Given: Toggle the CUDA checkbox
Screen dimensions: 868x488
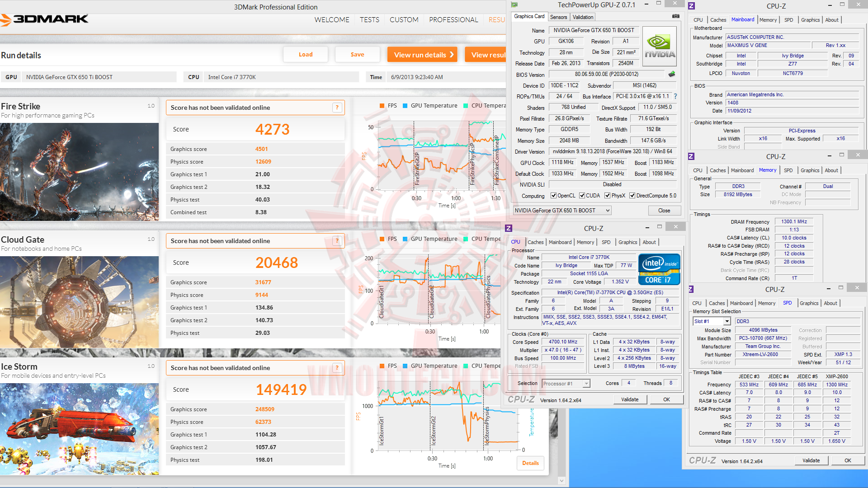Looking at the screenshot, I should tap(582, 196).
